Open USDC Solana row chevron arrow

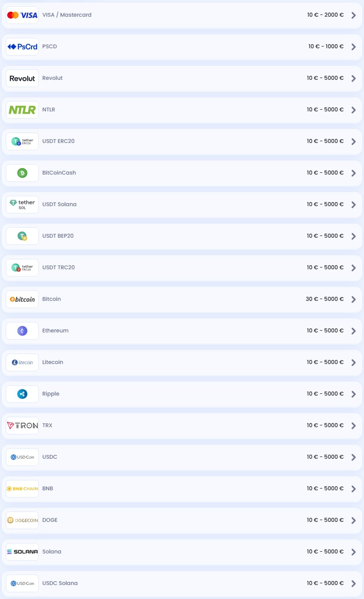point(354,584)
